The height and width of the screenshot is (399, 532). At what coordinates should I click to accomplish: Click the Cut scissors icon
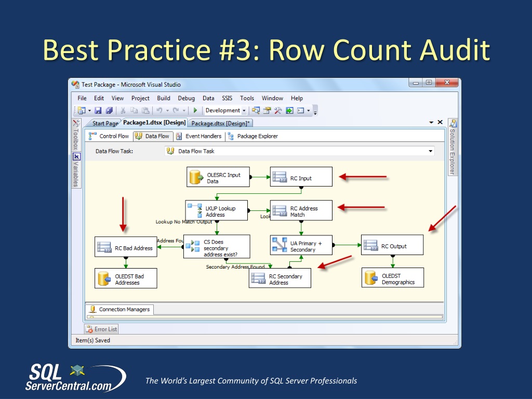(x=123, y=110)
